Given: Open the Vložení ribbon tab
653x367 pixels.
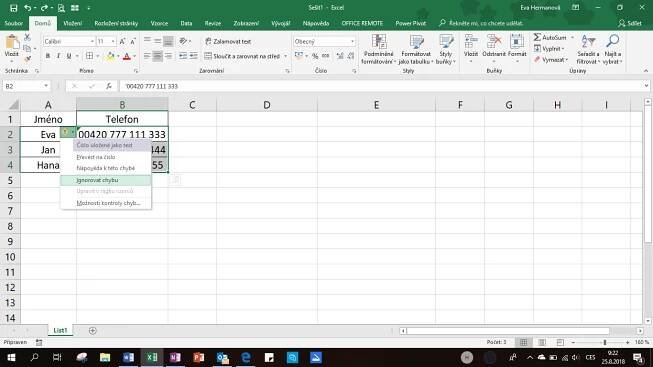Looking at the screenshot, I should 72,23.
